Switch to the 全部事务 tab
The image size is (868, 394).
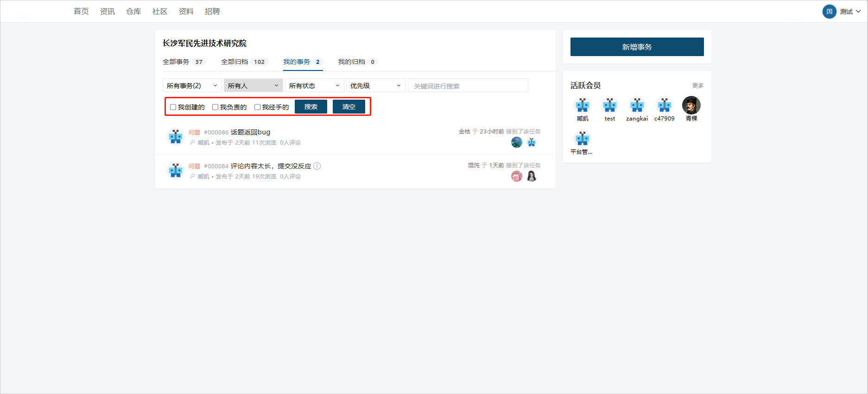pos(176,62)
